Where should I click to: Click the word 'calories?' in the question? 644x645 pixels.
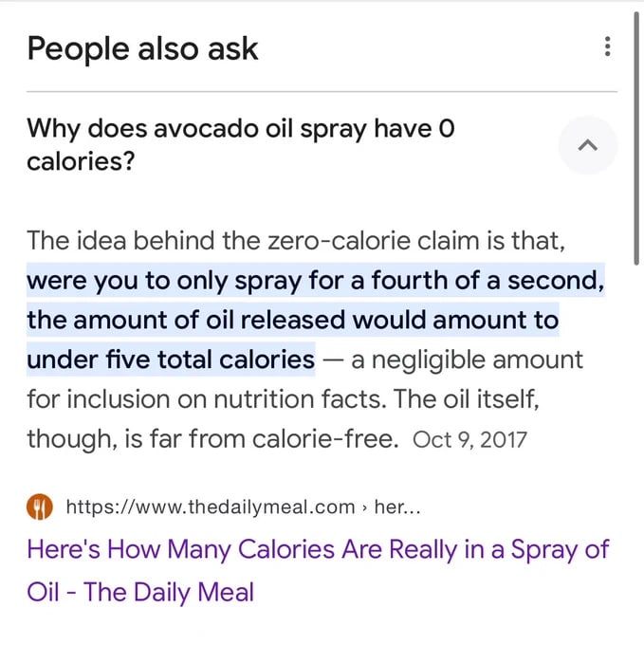tap(80, 161)
